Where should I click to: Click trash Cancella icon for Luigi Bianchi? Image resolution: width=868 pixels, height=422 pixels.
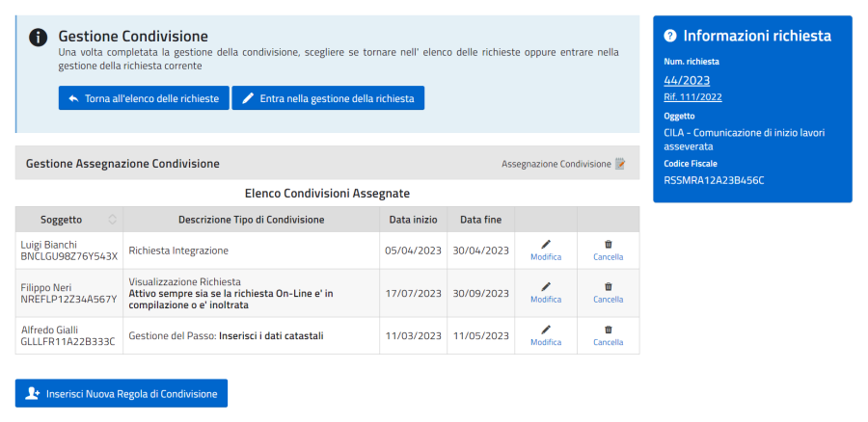pyautogui.click(x=608, y=245)
